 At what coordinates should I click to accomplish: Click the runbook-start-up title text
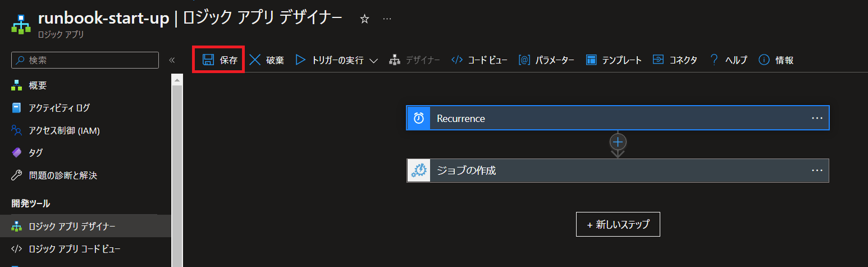[x=103, y=18]
